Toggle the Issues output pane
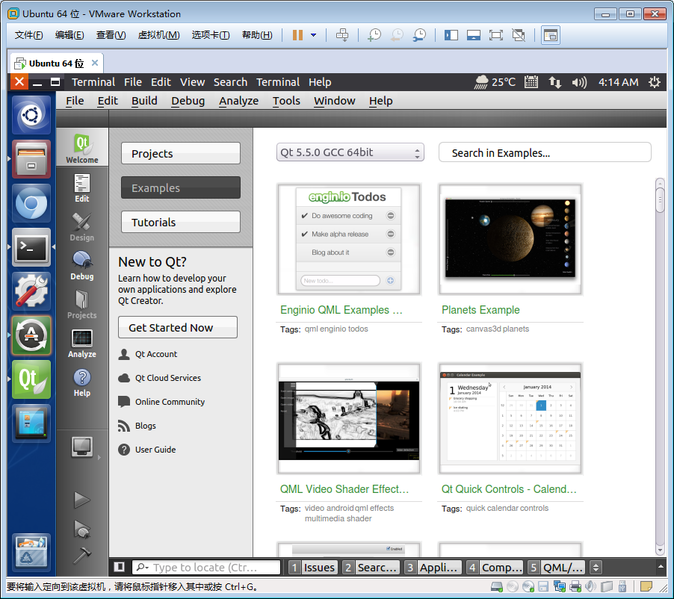Viewport: 674px width, 599px height. [x=313, y=567]
